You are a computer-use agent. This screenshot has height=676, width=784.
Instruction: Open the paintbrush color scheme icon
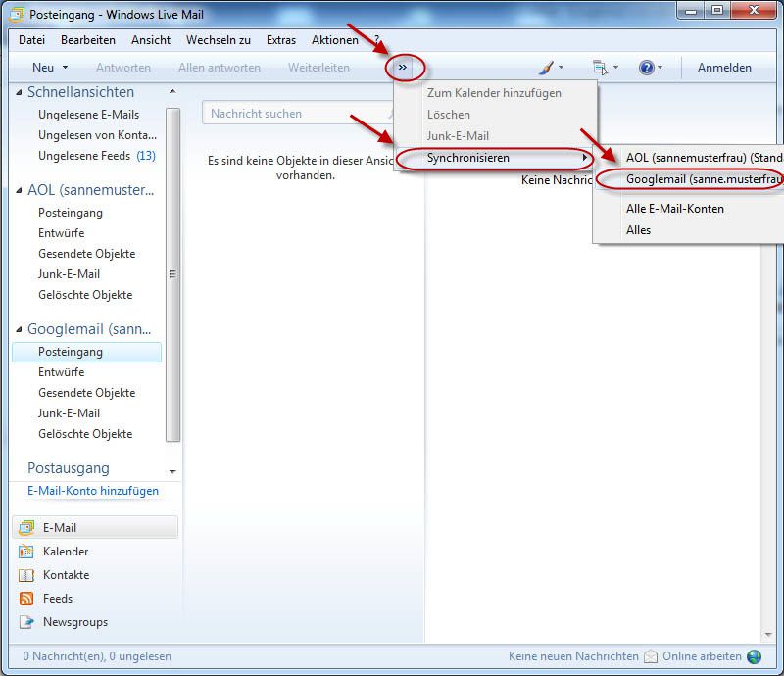(546, 68)
